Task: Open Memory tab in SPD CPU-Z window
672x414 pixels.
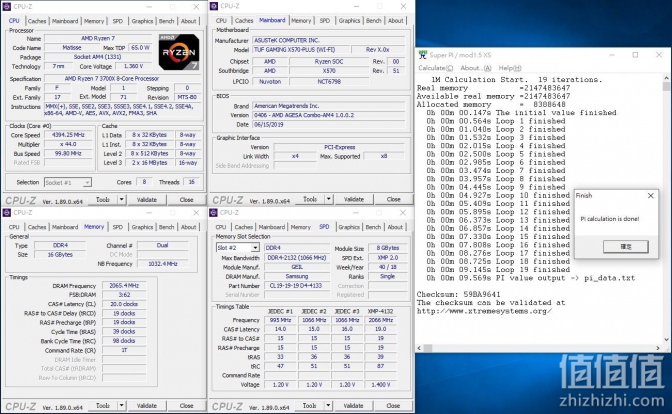Action: point(301,227)
